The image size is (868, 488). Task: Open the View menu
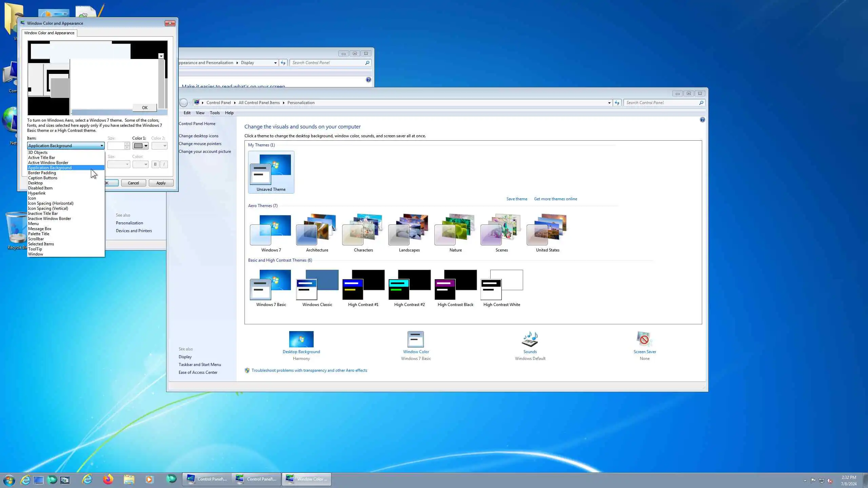coord(200,113)
